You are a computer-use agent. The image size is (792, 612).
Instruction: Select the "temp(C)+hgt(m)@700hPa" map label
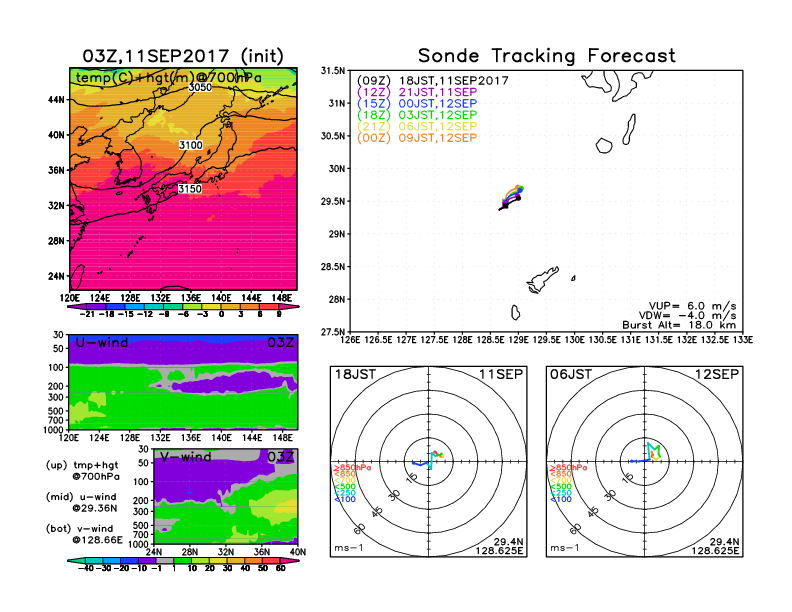(169, 78)
